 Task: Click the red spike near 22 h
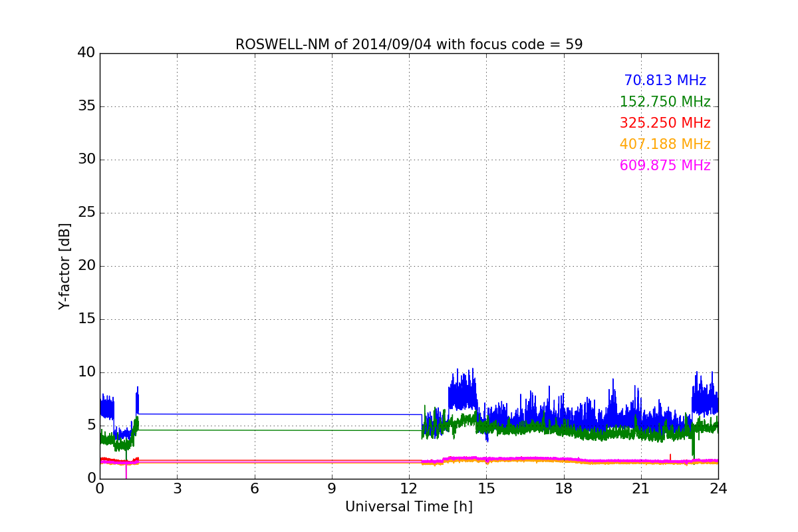click(670, 458)
